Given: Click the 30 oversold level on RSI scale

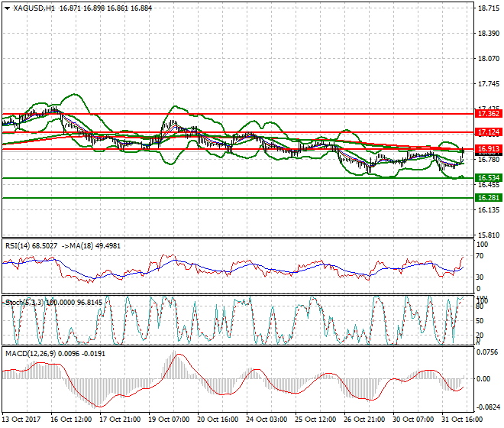Looking at the screenshot, I should 480,277.
